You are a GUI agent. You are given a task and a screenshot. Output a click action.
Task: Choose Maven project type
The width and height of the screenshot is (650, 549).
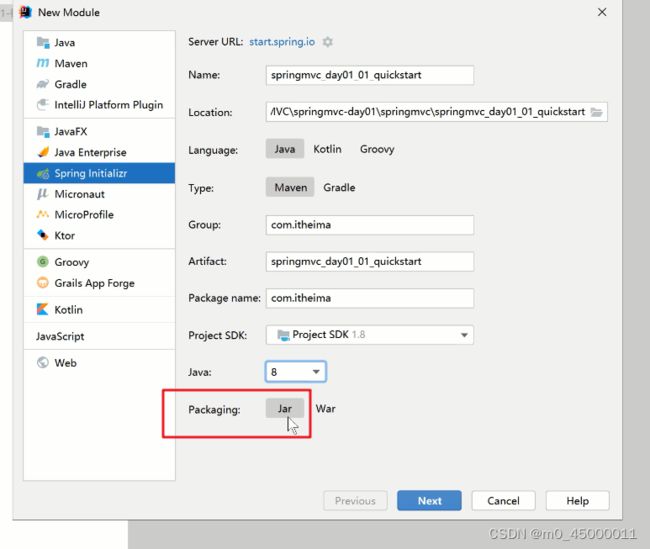click(290, 187)
